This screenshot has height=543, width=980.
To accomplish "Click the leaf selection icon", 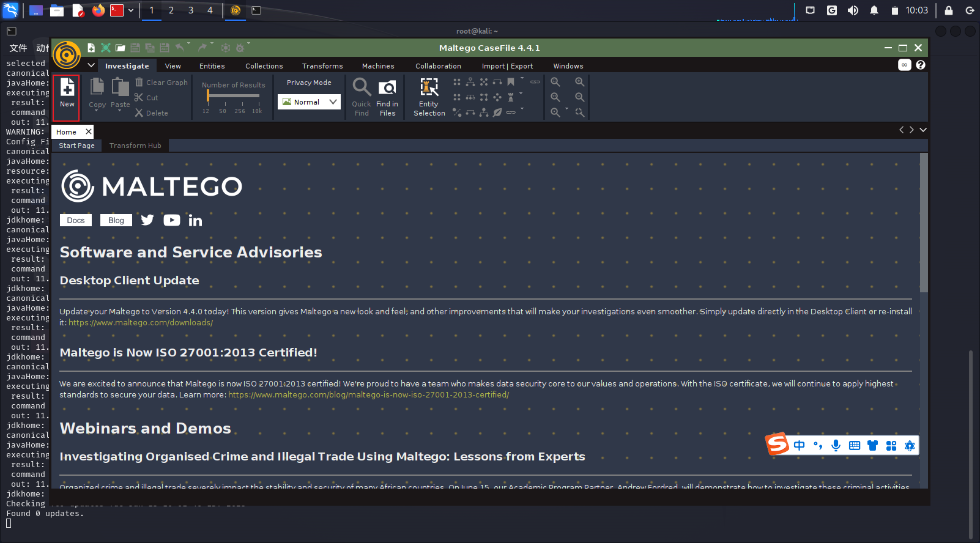I will (x=497, y=113).
